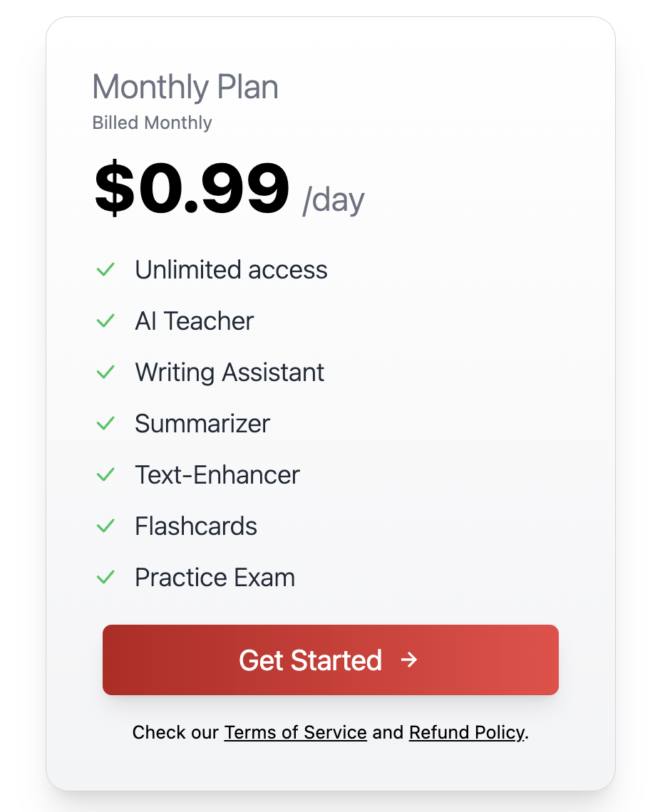This screenshot has width=660, height=812.
Task: Click the Writing Assistant feature label
Action: click(230, 373)
